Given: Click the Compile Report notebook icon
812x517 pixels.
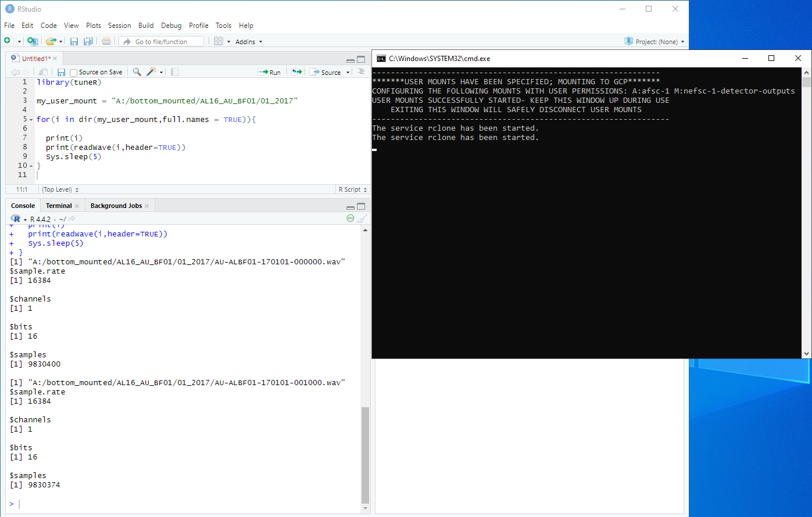Looking at the screenshot, I should [x=175, y=72].
